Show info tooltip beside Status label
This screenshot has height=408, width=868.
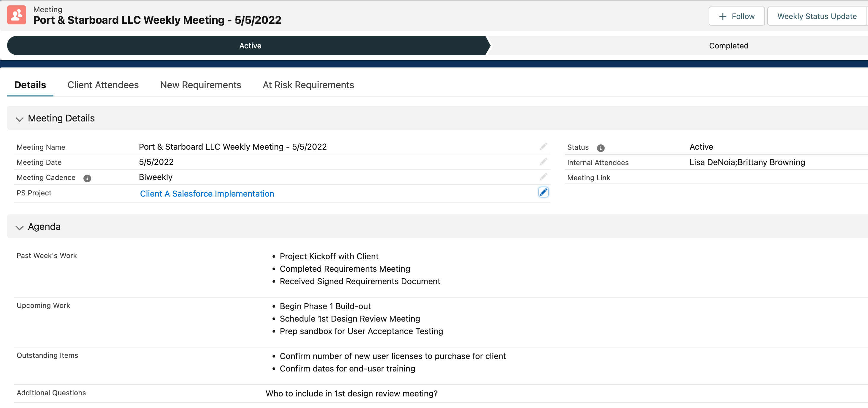pos(601,148)
